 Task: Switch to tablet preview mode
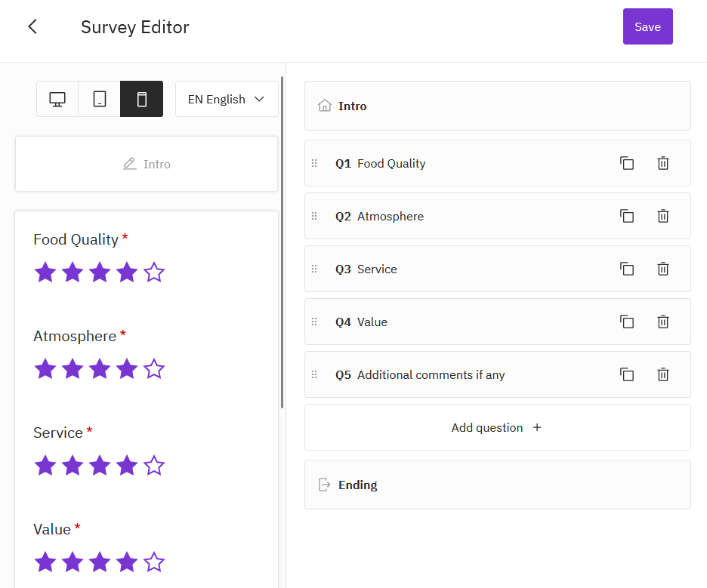(100, 99)
